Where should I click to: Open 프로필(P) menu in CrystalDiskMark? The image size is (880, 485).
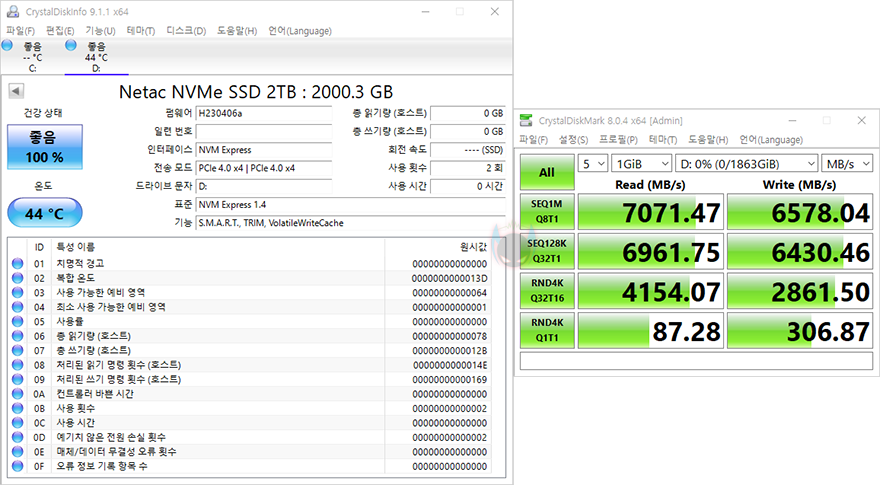(x=618, y=140)
